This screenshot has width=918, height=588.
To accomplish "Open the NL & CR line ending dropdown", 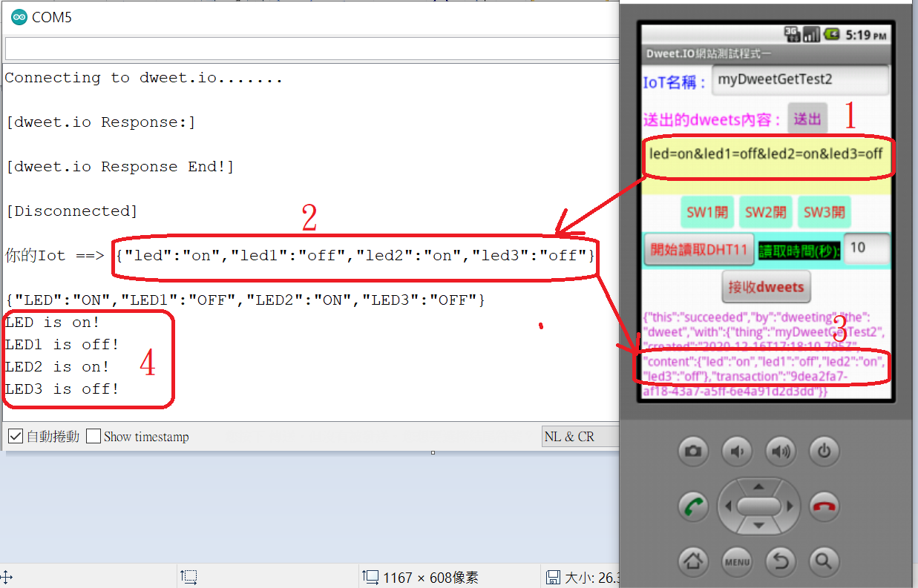I will tap(580, 437).
